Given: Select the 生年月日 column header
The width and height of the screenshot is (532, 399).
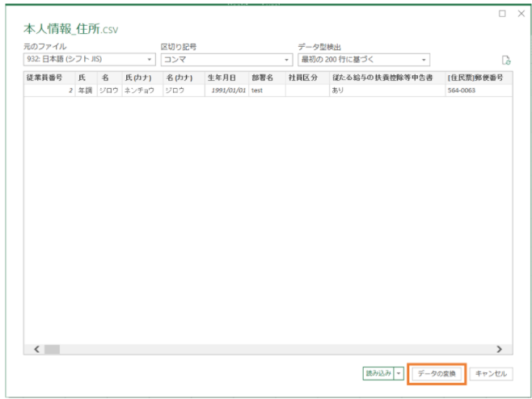Looking at the screenshot, I should [x=226, y=78].
